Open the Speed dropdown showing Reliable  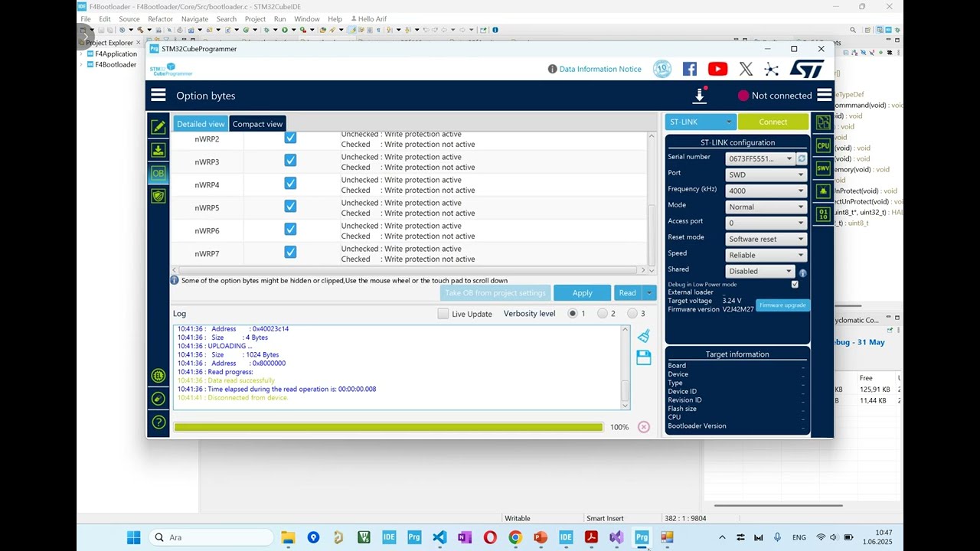click(766, 255)
